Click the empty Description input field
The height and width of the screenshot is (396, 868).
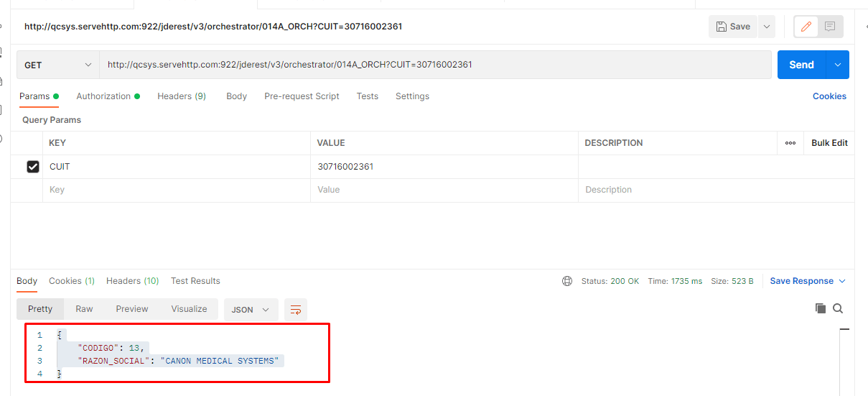[716, 190]
